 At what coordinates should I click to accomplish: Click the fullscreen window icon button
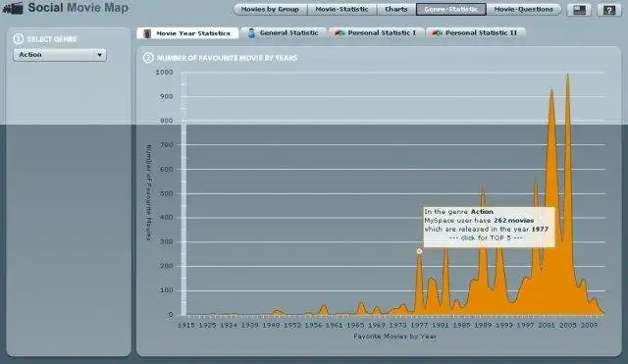[x=579, y=10]
